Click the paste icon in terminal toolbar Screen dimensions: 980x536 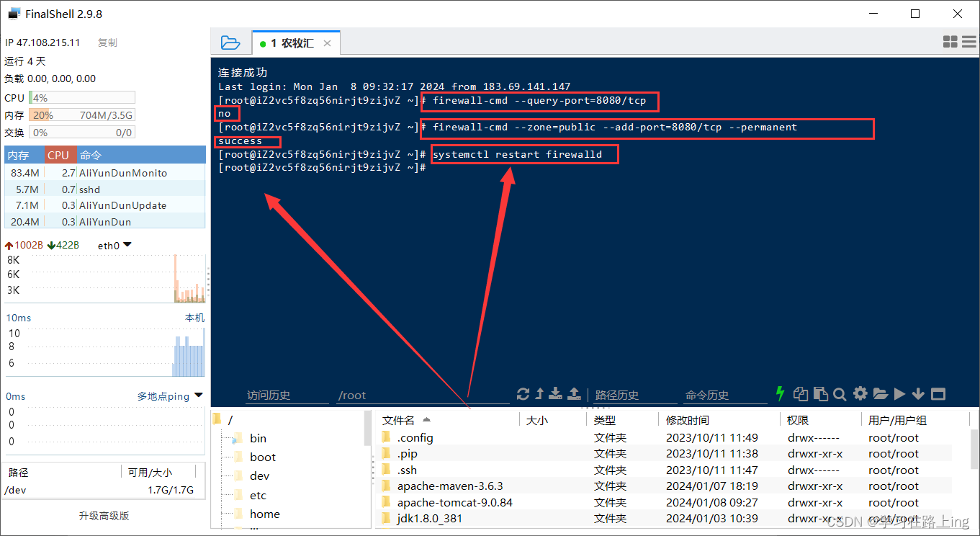[x=820, y=393]
